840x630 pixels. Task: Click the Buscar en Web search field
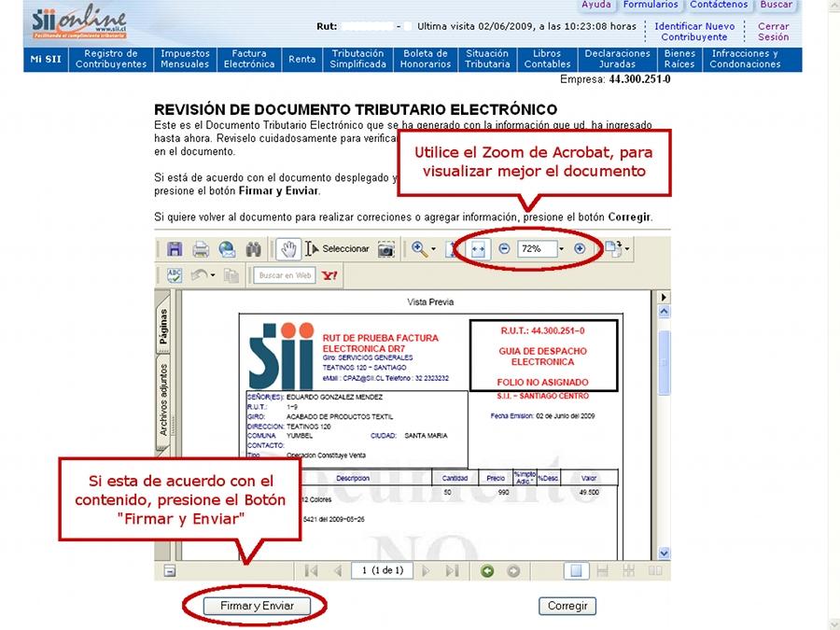coord(285,275)
